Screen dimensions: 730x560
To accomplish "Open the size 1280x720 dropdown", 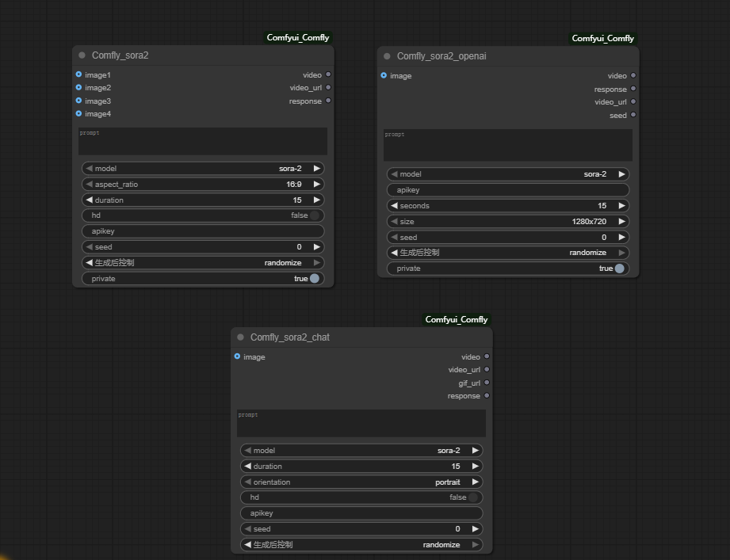I will tap(508, 222).
